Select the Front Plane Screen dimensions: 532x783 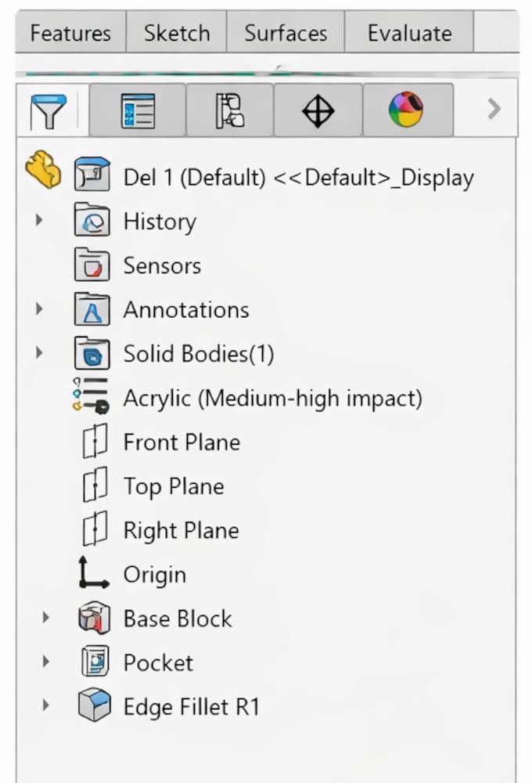181,442
